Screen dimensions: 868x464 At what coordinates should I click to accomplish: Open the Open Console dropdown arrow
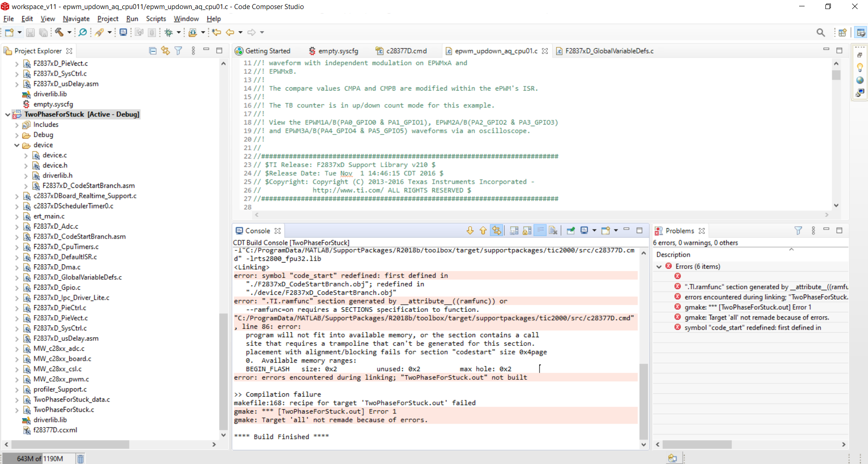click(x=616, y=230)
